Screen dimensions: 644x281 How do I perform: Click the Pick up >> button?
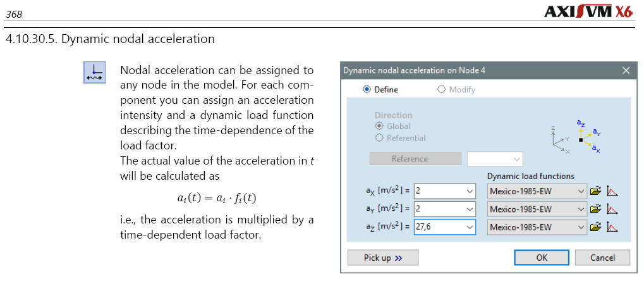382,258
